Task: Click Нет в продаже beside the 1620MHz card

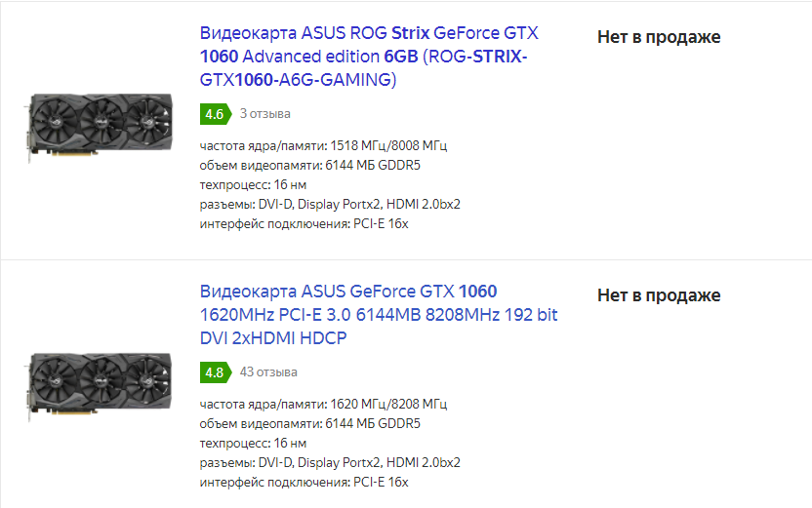Action: click(659, 294)
